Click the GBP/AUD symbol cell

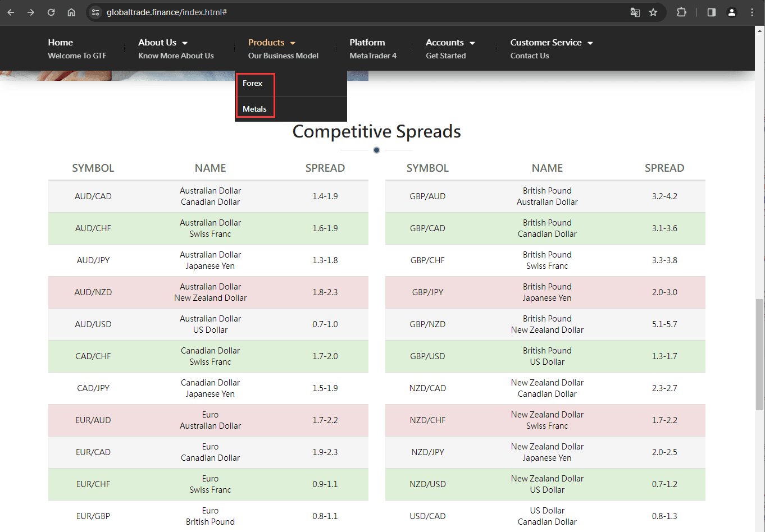pyautogui.click(x=427, y=196)
